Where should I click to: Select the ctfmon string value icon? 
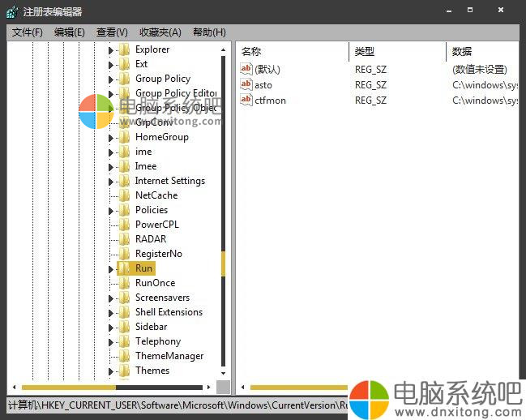[x=246, y=100]
